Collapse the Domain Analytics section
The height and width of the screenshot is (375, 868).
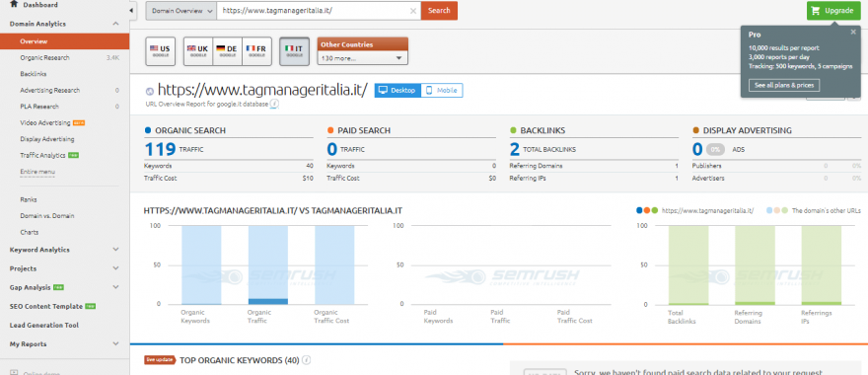(115, 24)
